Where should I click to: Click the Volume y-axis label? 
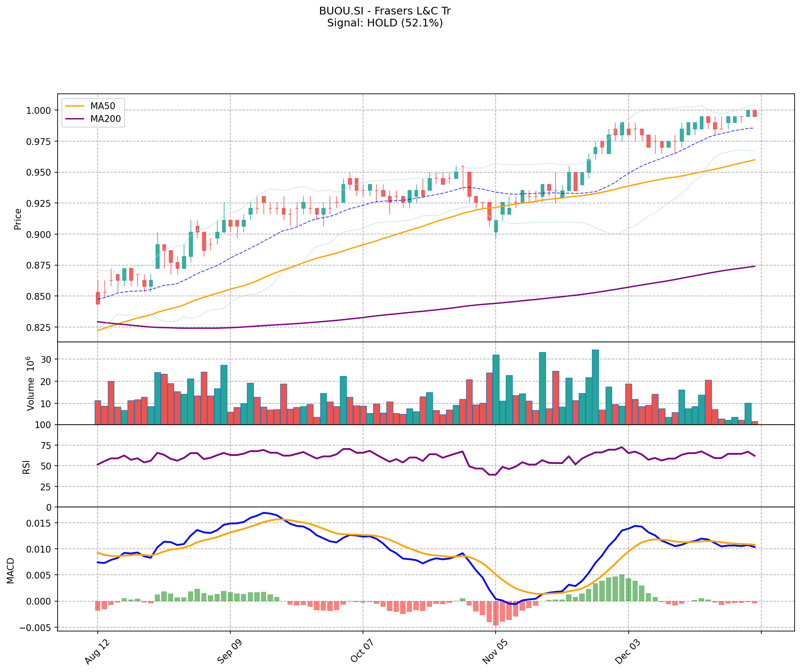[x=30, y=384]
